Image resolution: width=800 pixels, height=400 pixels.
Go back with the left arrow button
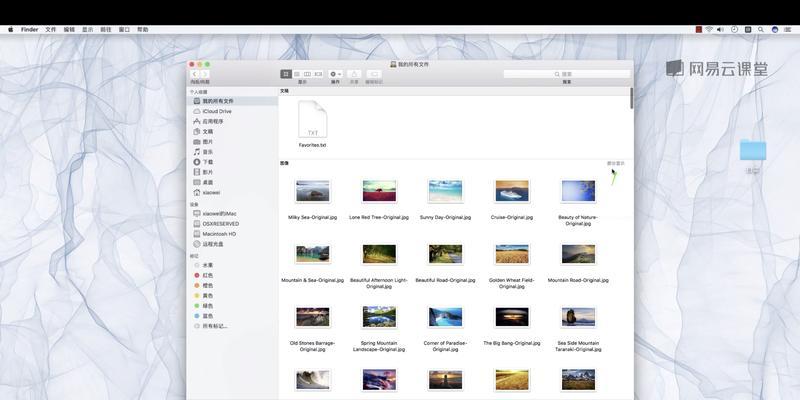pyautogui.click(x=194, y=74)
